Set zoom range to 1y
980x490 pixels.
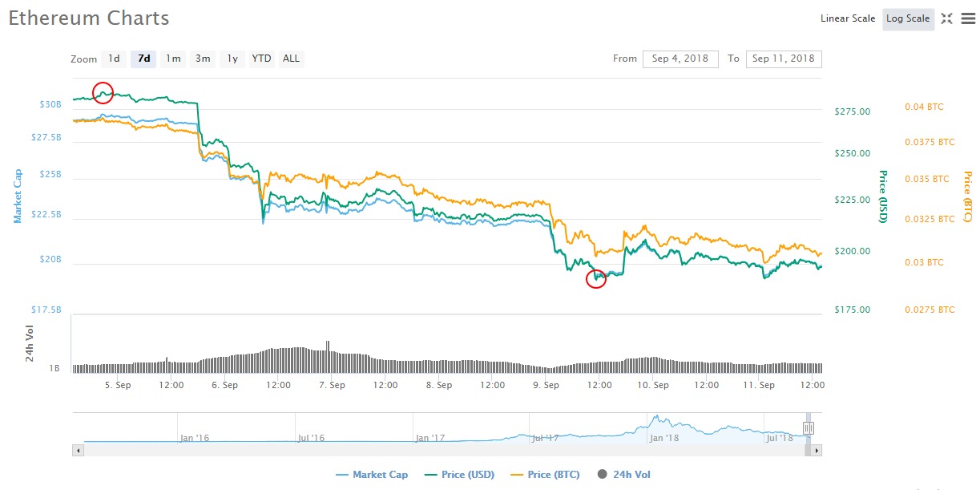pos(232,59)
